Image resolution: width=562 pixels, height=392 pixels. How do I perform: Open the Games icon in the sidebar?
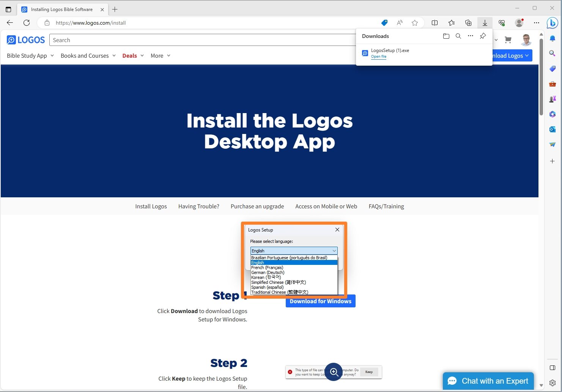552,99
